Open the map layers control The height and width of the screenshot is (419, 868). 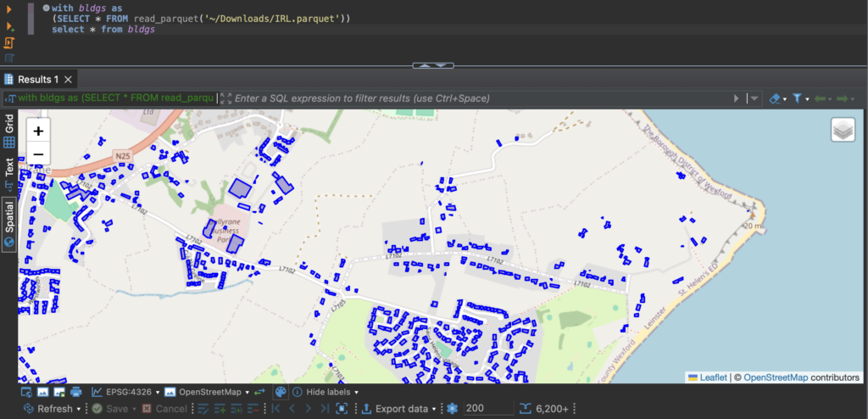point(843,130)
